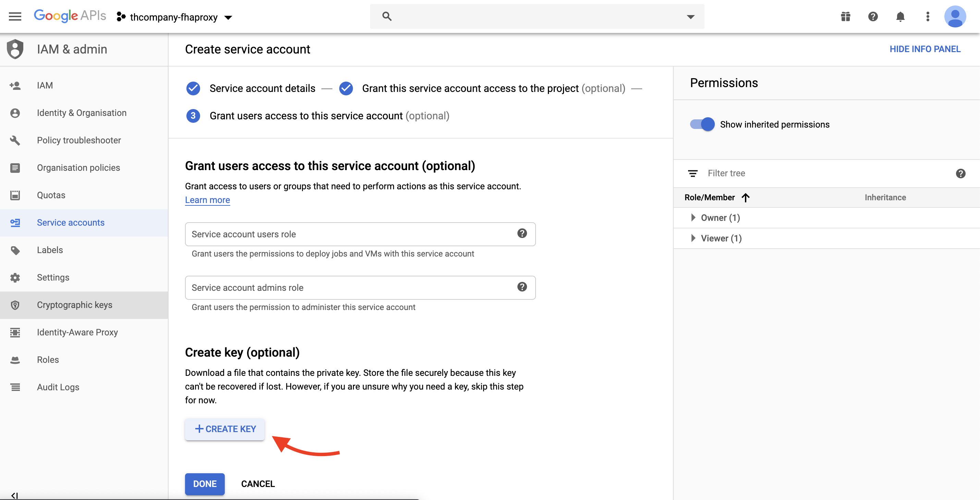The height and width of the screenshot is (500, 980).
Task: Sort by Role/Member column arrow
Action: tap(745, 197)
